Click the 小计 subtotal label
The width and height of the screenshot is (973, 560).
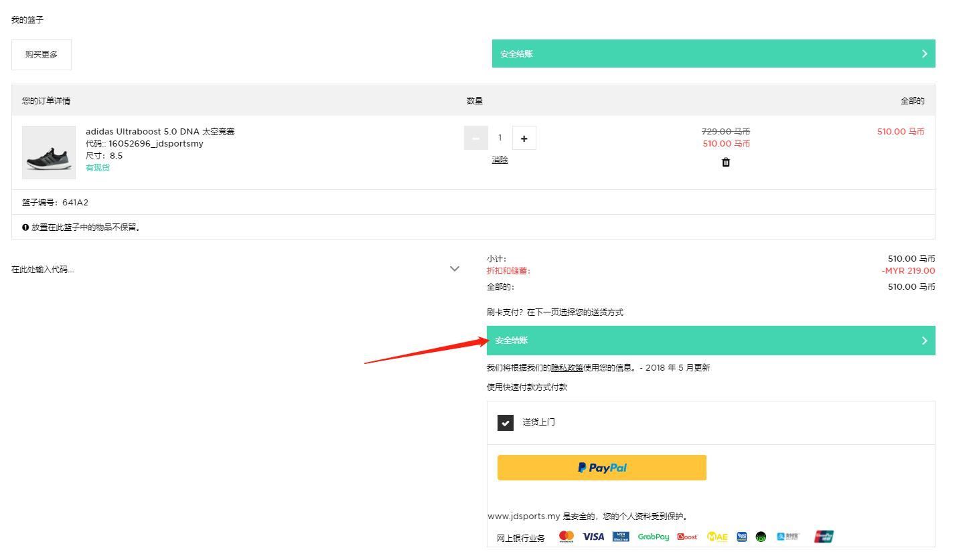tap(497, 259)
